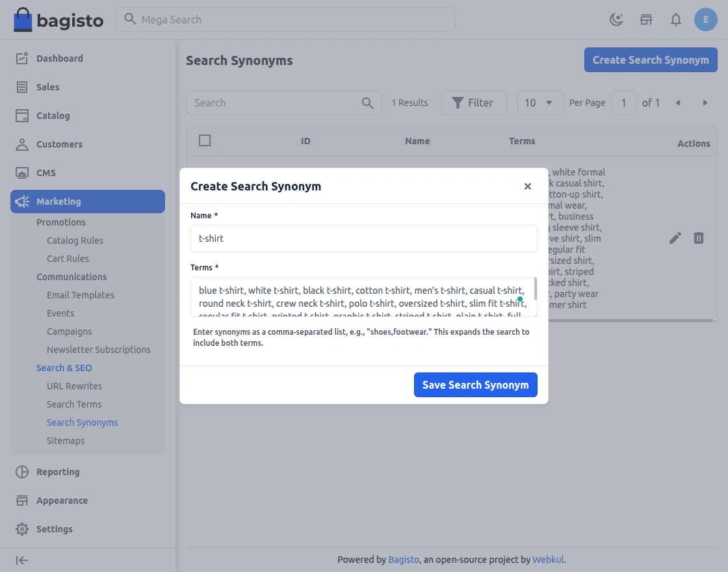
Task: Open the Filter panel
Action: (474, 103)
